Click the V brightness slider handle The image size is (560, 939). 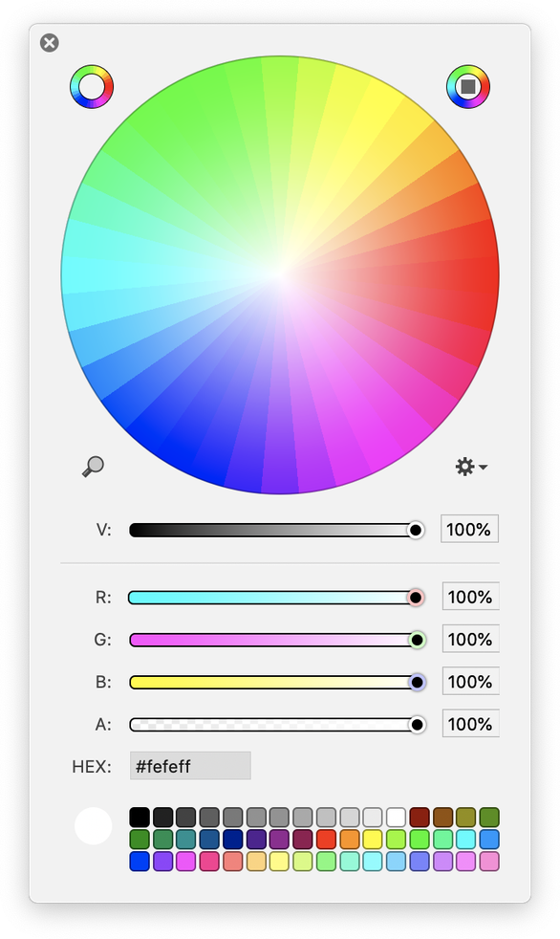(415, 530)
